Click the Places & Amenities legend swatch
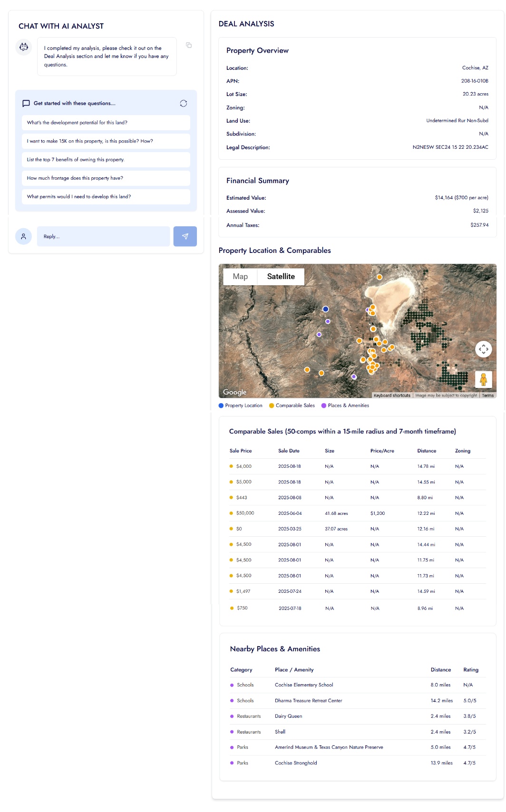506x812 pixels. point(324,406)
